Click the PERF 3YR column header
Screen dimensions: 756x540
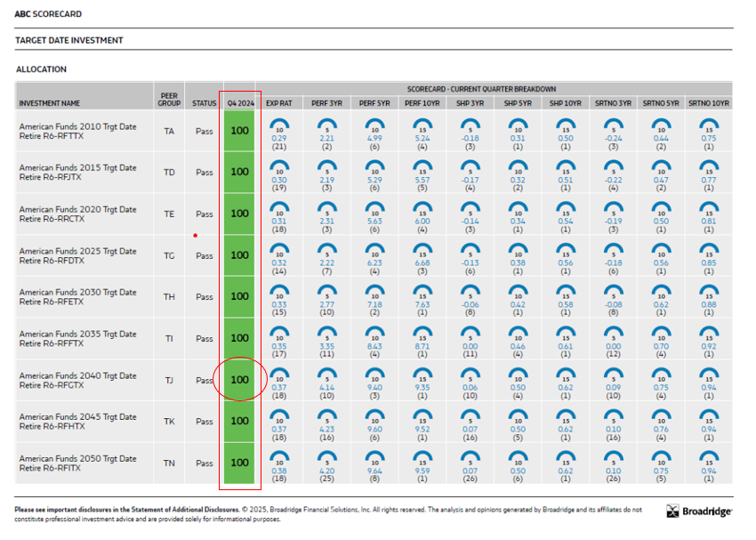[327, 103]
